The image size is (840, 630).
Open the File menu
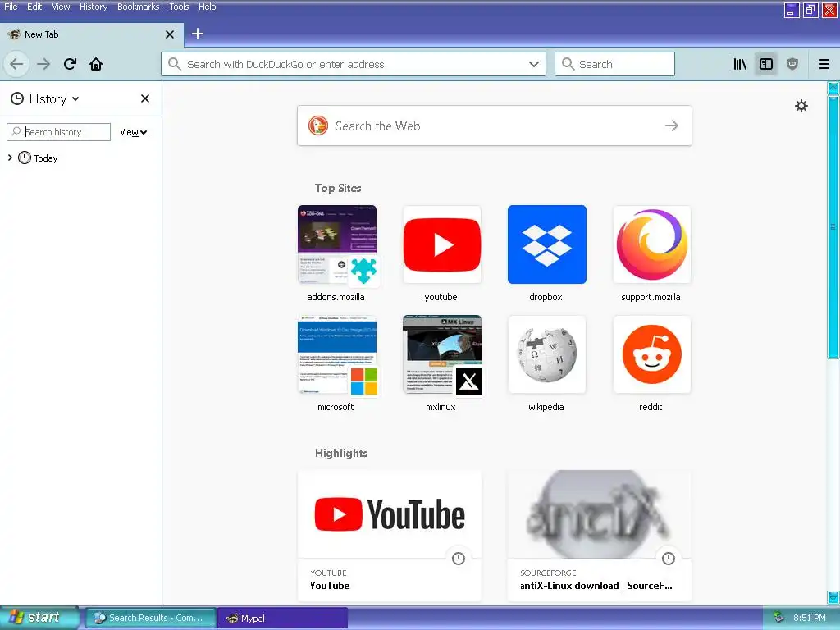(x=11, y=7)
